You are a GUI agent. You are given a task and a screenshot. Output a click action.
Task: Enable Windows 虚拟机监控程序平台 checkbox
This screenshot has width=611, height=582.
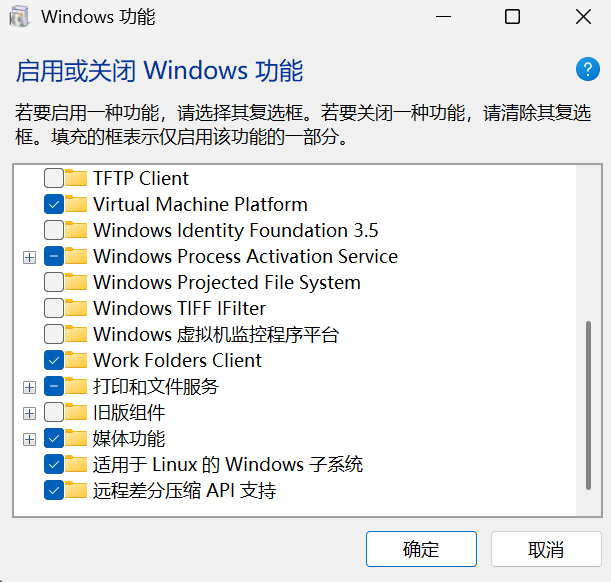click(54, 334)
